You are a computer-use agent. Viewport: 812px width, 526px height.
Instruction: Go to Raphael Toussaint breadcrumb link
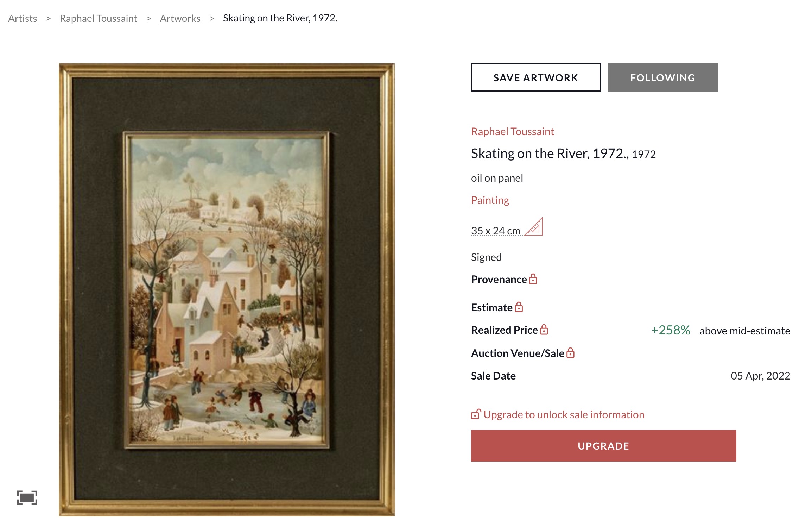point(99,18)
